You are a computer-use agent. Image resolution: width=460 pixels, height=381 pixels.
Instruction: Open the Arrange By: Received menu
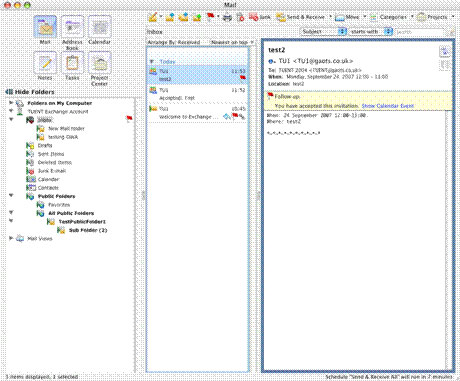[x=174, y=42]
